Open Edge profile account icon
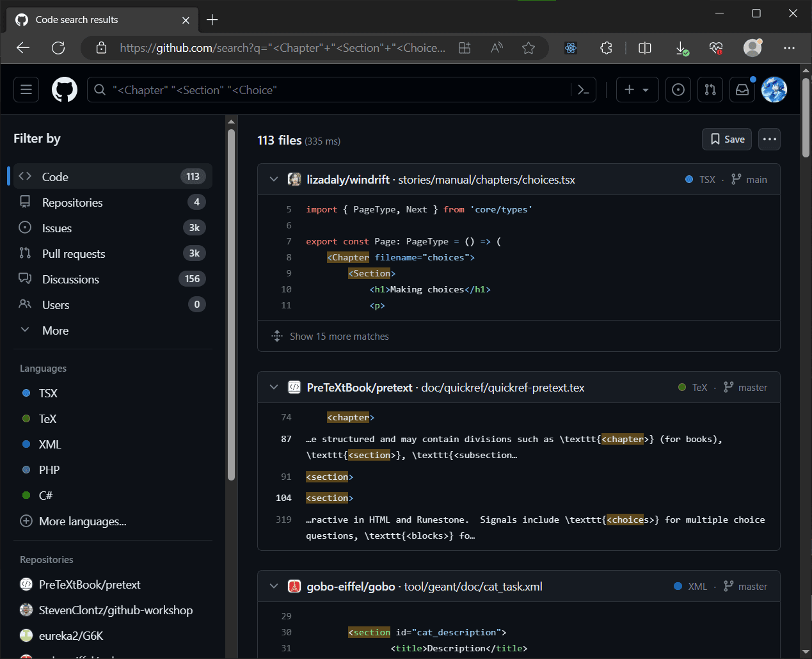Viewport: 812px width, 659px height. coord(752,48)
